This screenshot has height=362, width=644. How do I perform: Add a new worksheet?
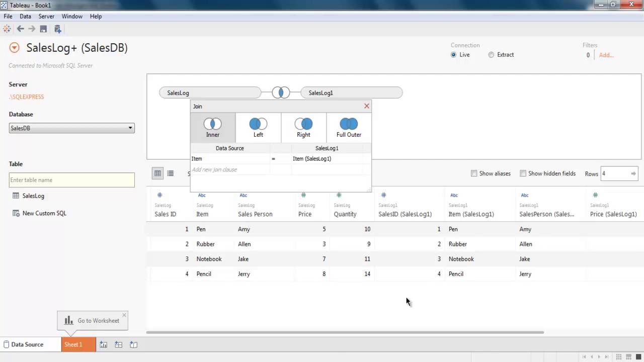coord(103,344)
